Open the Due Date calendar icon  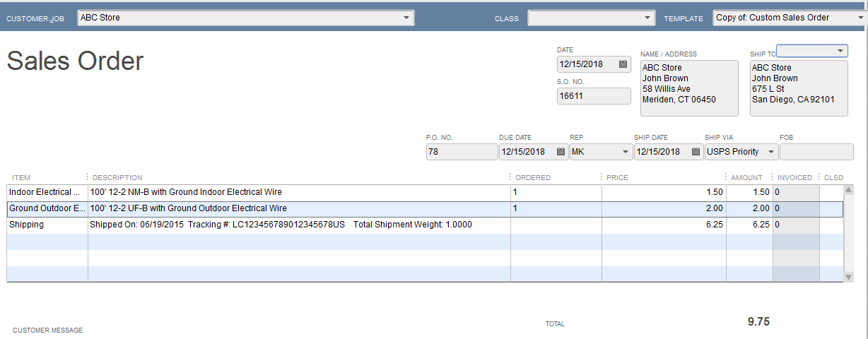click(x=561, y=152)
